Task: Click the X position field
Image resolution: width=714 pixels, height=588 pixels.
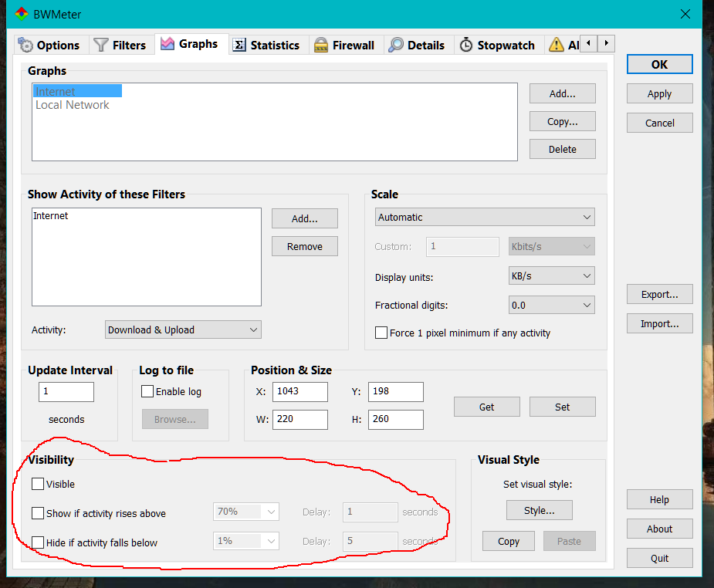Action: (x=300, y=391)
